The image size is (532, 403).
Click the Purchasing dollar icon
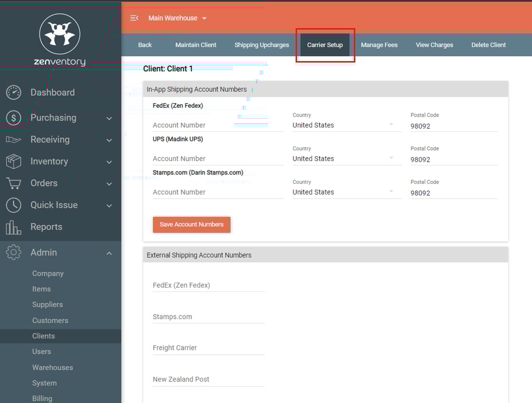(x=14, y=118)
